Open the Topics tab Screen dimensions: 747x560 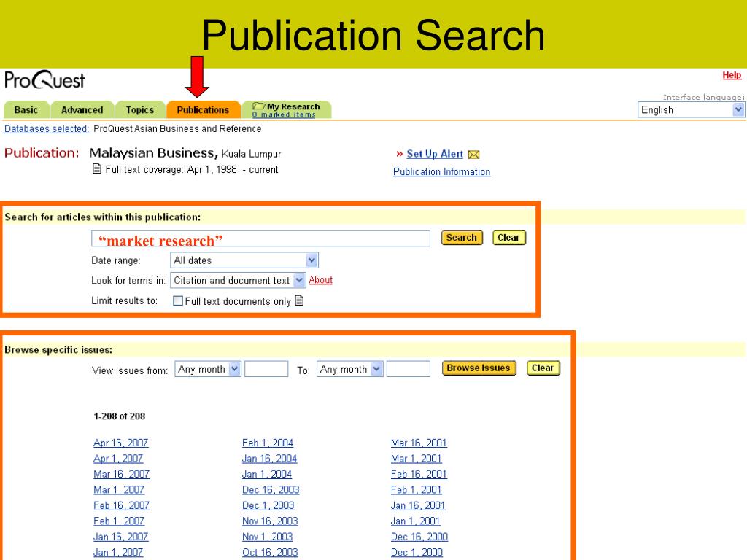point(139,110)
